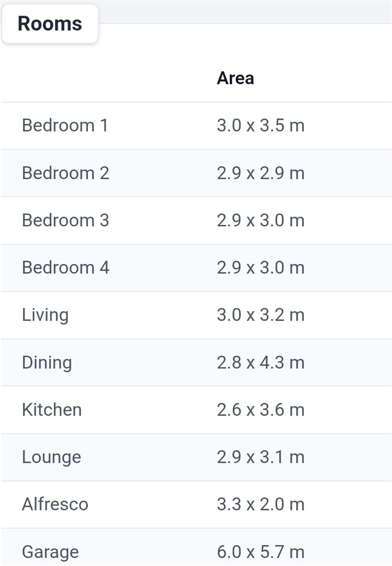Screen dimensions: 392x566
Task: Select the 2.6 x 3.6 m Kitchen area
Action: (260, 410)
